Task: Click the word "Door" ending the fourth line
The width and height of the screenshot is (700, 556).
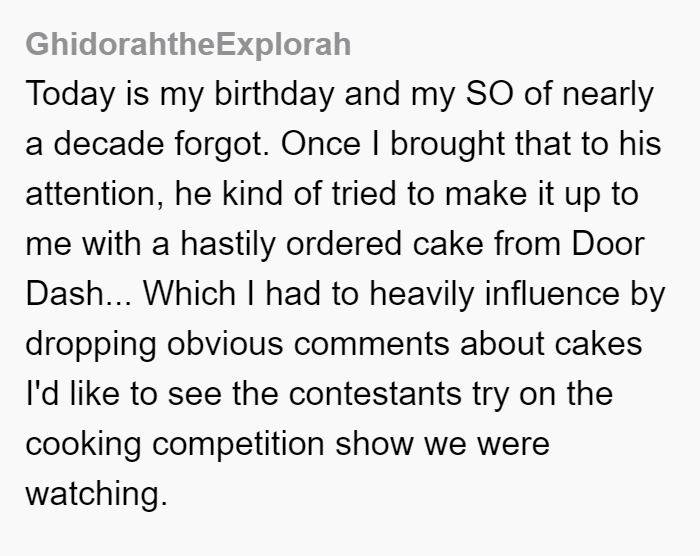Action: tap(608, 244)
